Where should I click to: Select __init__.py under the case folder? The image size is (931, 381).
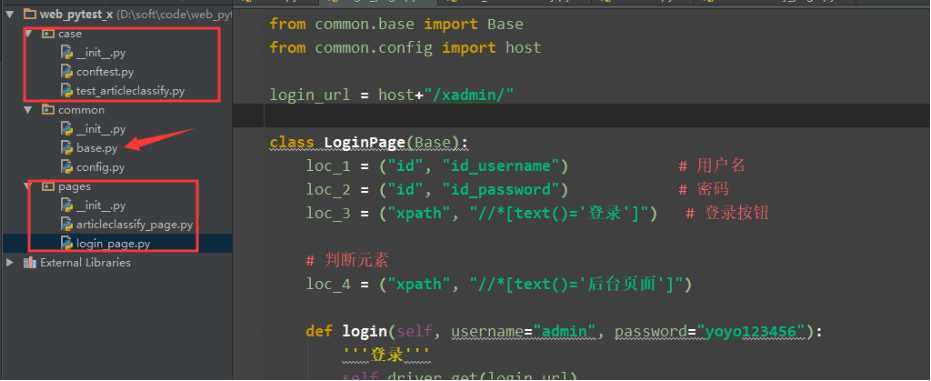(x=101, y=53)
